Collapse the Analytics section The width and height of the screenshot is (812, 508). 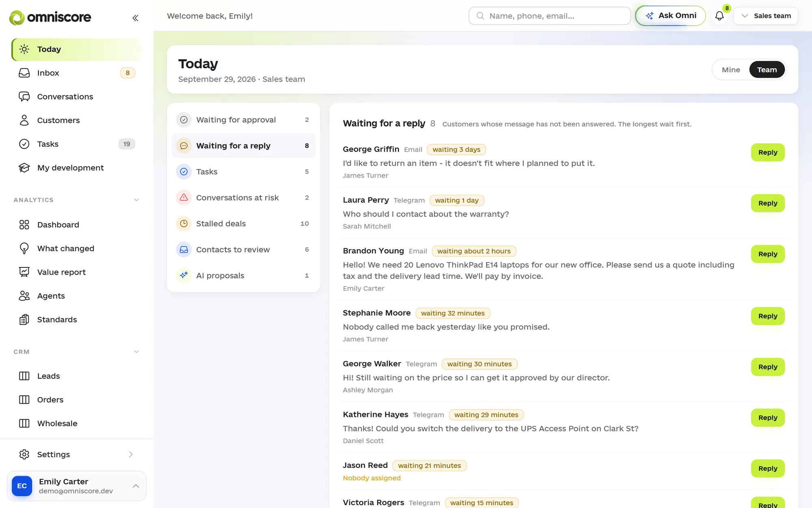pyautogui.click(x=136, y=200)
